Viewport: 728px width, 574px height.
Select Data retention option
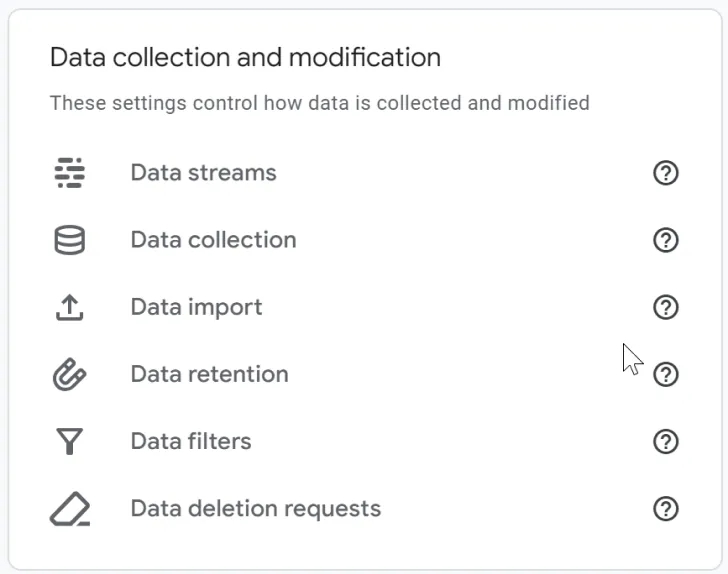point(210,374)
